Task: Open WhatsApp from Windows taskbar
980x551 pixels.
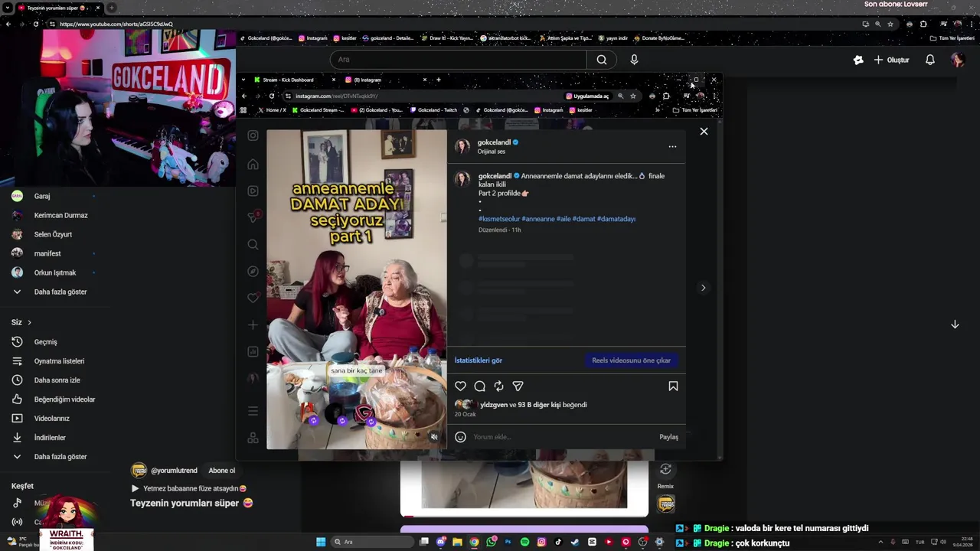Action: [491, 542]
